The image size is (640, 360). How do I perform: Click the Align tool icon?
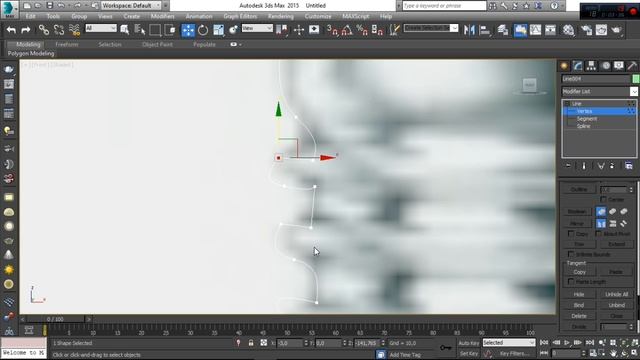tap(484, 30)
